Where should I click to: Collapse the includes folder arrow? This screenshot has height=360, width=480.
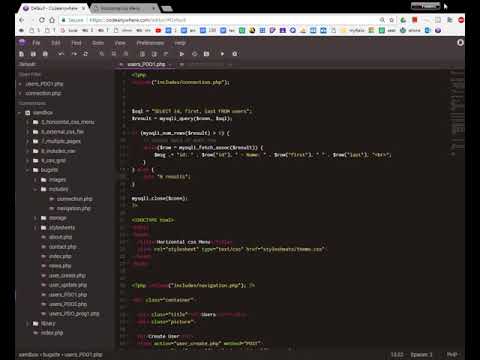point(36,189)
